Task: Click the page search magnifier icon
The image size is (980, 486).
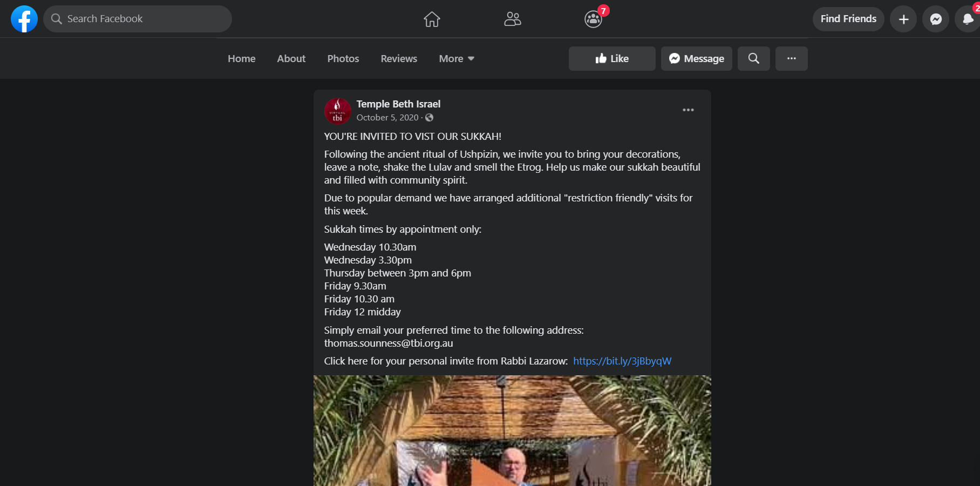Action: tap(753, 58)
